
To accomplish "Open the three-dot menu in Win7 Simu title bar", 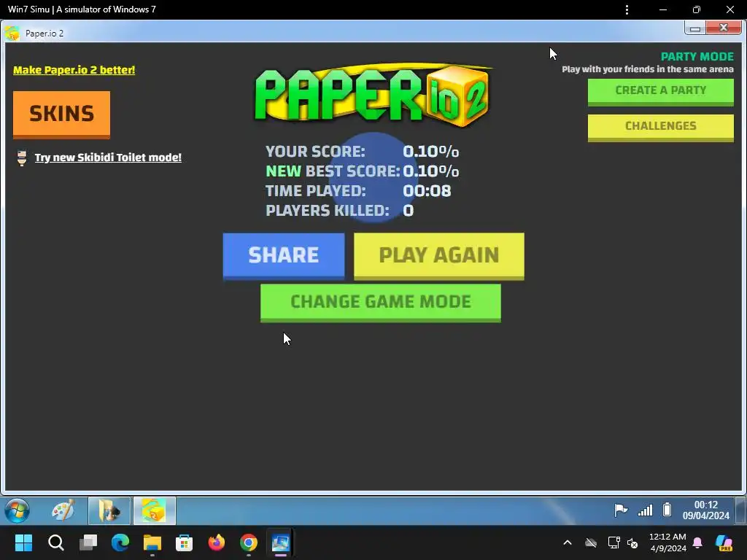I will pos(627,9).
